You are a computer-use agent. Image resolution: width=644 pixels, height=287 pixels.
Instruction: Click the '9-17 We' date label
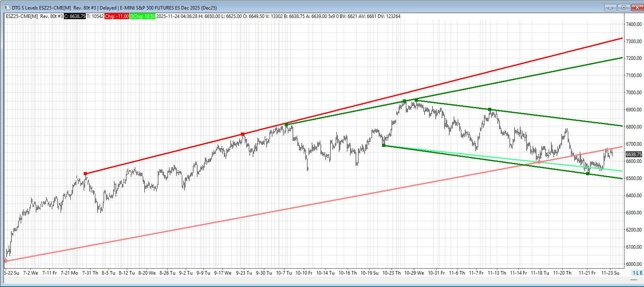coord(223,273)
